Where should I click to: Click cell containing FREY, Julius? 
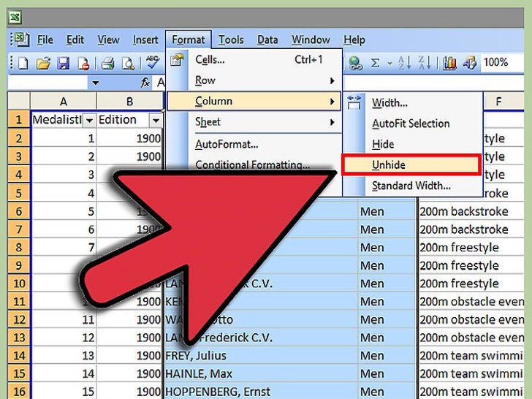(x=261, y=356)
